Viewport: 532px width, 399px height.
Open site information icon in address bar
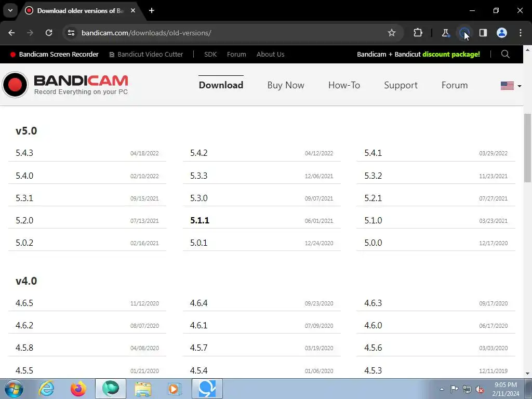click(x=71, y=33)
